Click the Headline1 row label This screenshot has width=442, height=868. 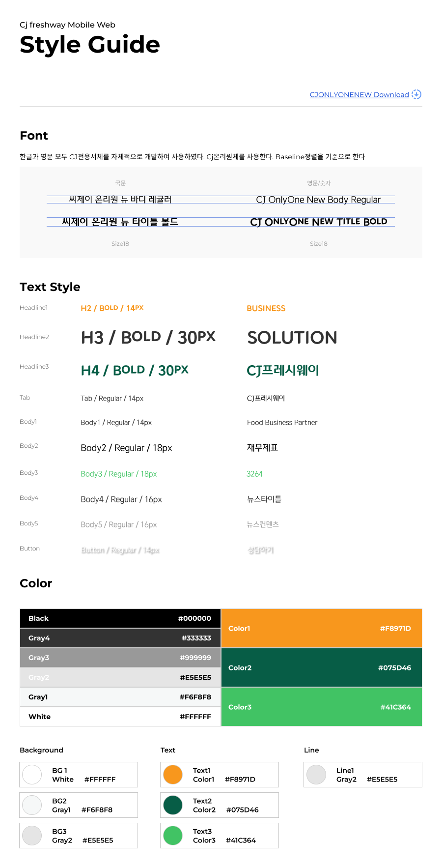pos(33,308)
